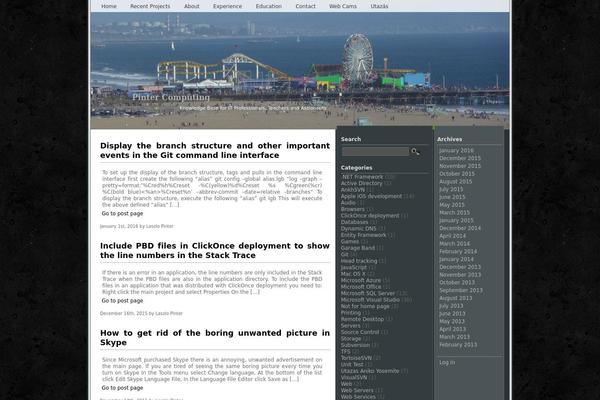Open the Active Directory category

(x=362, y=183)
